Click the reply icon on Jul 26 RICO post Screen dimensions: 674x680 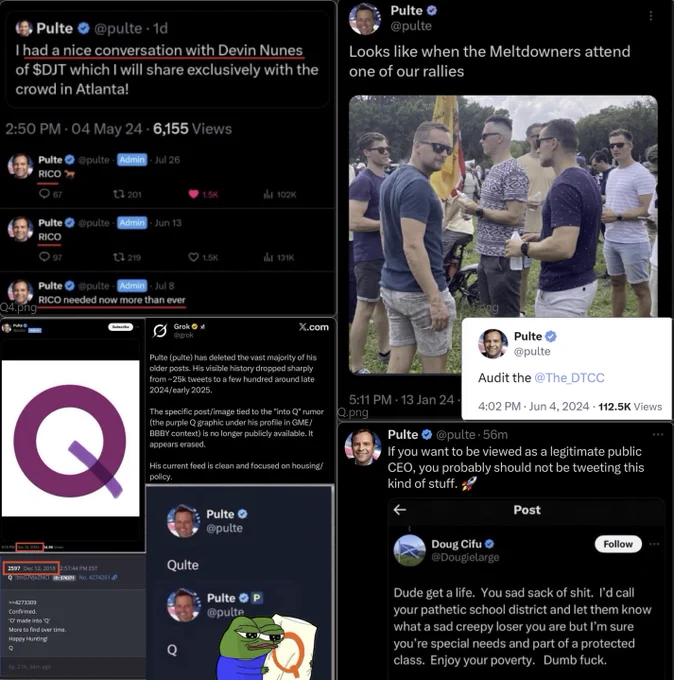tap(44, 193)
